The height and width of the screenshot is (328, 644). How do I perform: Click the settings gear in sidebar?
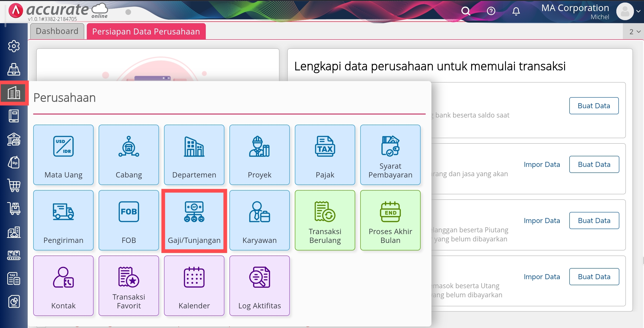click(x=14, y=46)
